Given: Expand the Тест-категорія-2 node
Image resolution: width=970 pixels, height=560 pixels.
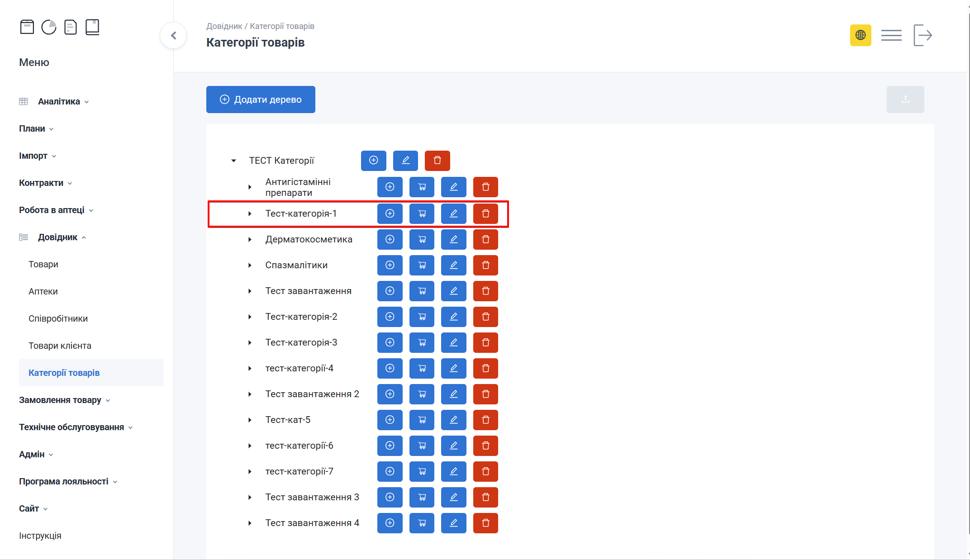Looking at the screenshot, I should pos(250,317).
